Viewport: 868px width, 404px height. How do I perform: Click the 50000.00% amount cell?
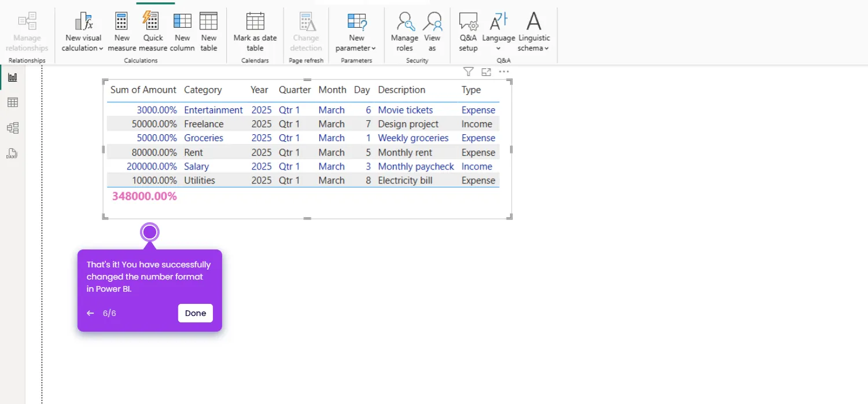click(155, 124)
